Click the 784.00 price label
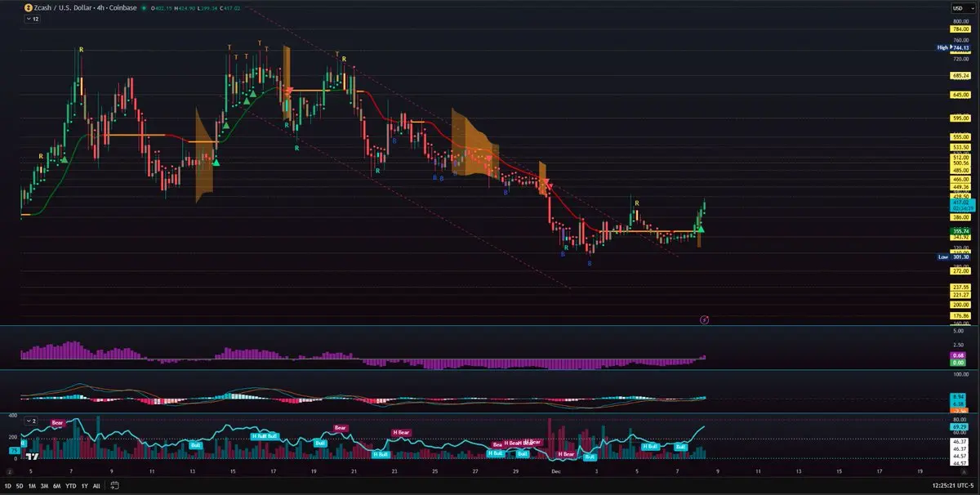Viewport: 980px width, 495px height. (960, 29)
